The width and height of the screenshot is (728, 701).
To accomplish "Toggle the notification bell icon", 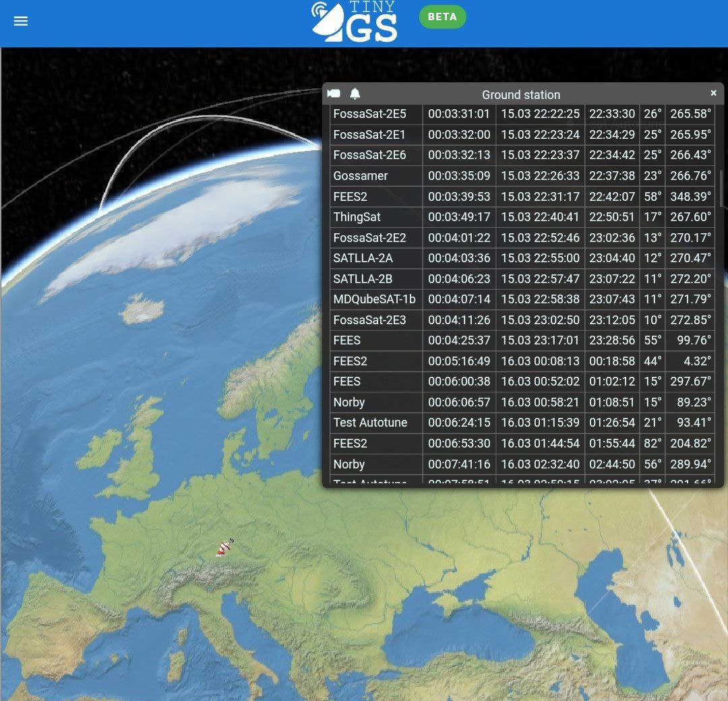I will (355, 94).
